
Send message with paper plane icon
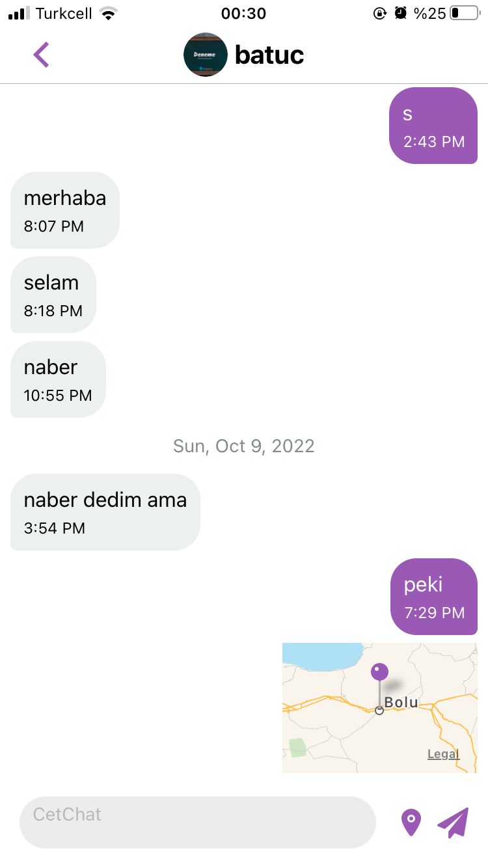tap(453, 822)
